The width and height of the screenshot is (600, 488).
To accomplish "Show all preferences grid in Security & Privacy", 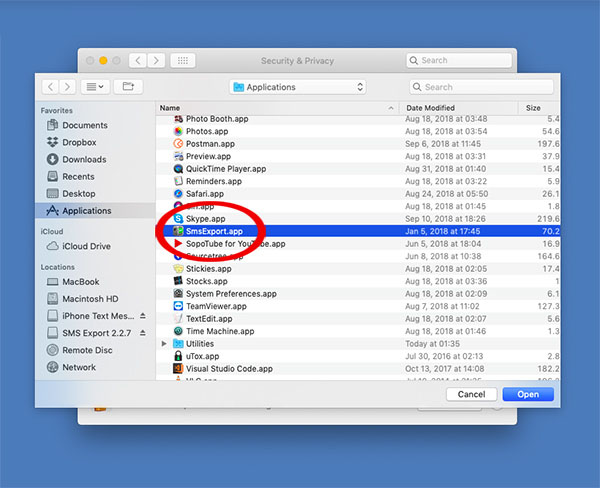I will tap(183, 60).
